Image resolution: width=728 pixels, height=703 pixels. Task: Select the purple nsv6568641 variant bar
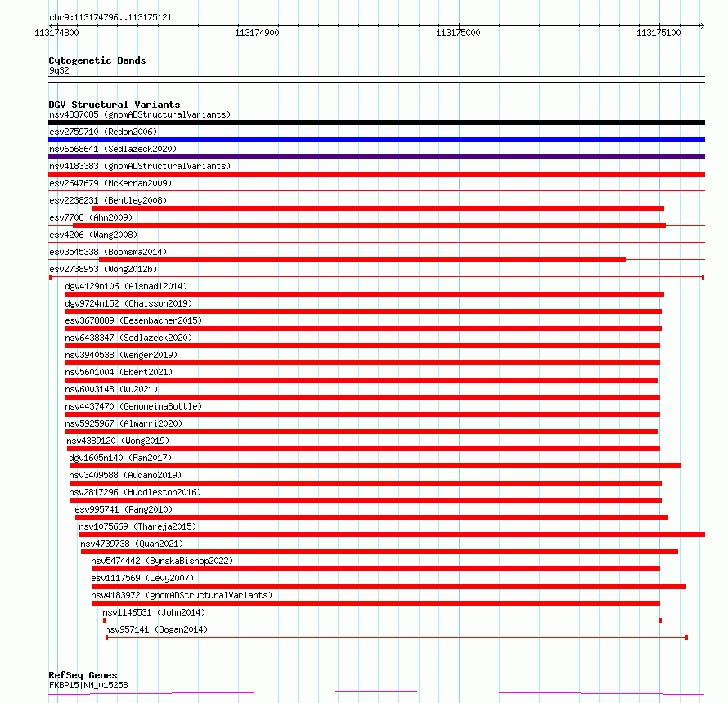click(x=376, y=157)
